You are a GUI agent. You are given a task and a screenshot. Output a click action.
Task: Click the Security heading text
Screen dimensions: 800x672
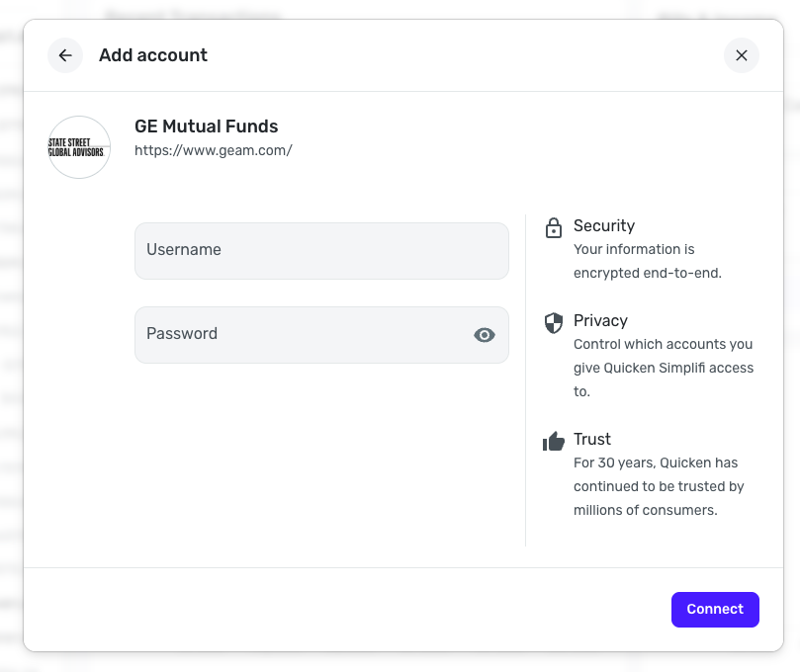(x=604, y=225)
